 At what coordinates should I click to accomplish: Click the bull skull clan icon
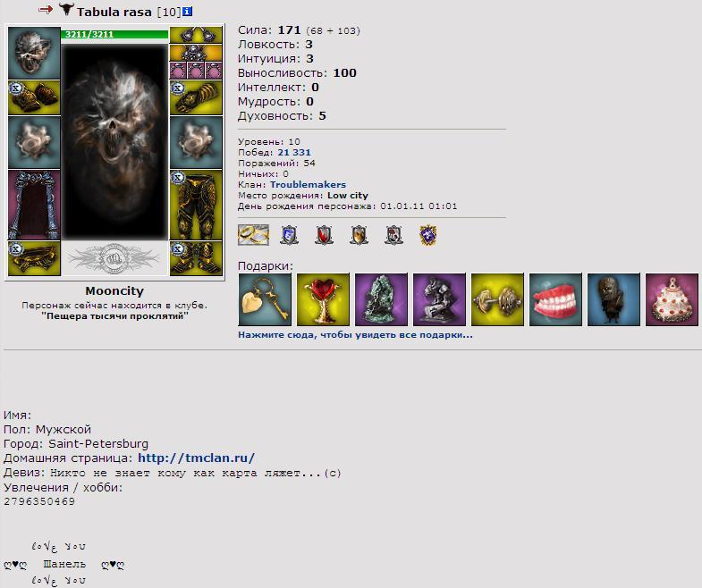click(66, 9)
